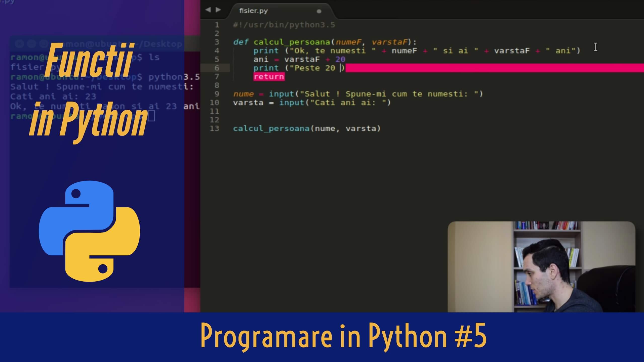The width and height of the screenshot is (644, 362).
Task: Click the presenter webcam thumbnail
Action: point(541,267)
